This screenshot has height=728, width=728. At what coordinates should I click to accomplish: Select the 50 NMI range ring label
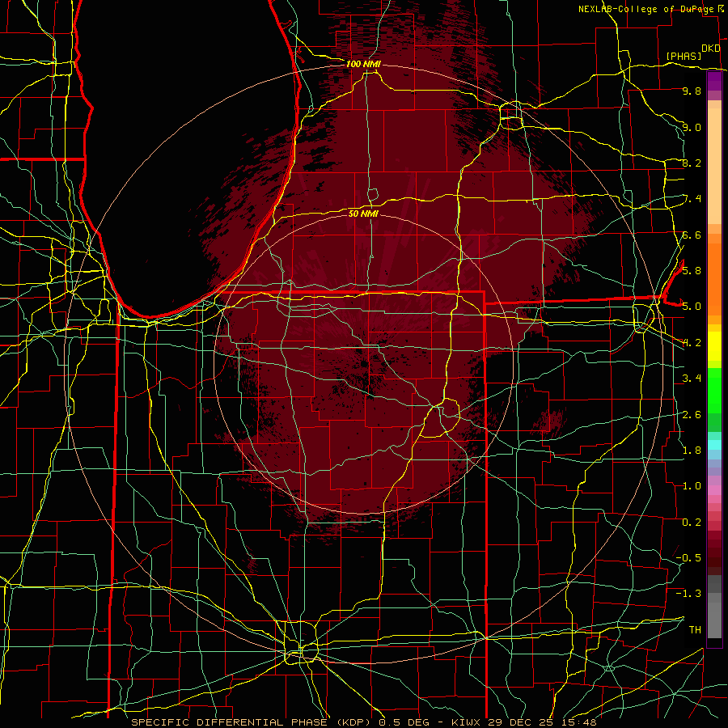click(x=363, y=214)
